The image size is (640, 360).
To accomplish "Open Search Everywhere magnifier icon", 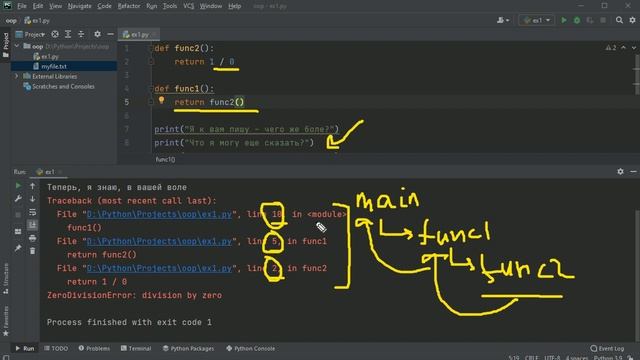I will point(619,20).
